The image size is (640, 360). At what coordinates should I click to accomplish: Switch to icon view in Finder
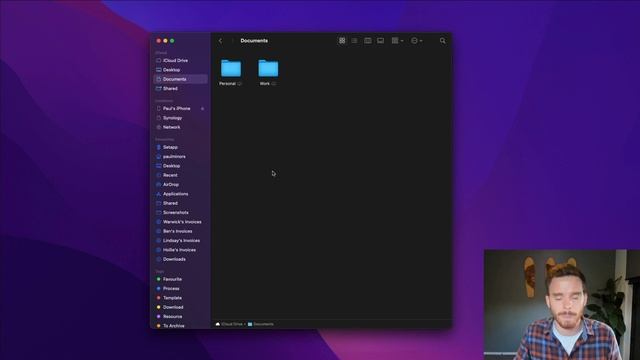[x=342, y=41]
